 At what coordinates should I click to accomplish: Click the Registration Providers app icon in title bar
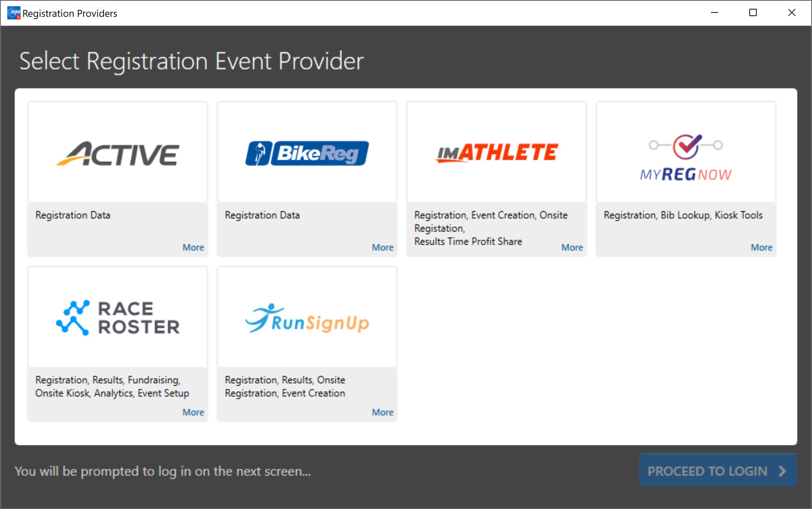tap(14, 13)
